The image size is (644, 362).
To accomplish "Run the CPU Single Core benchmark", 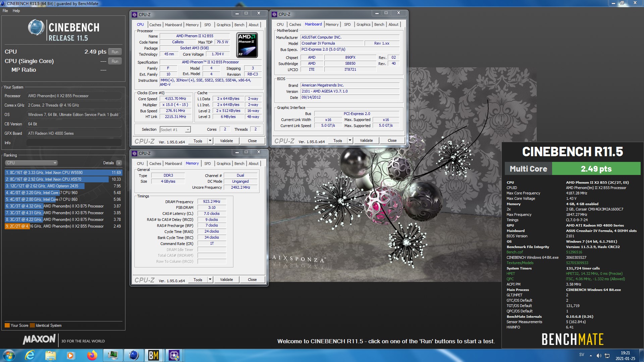I will 115,61.
